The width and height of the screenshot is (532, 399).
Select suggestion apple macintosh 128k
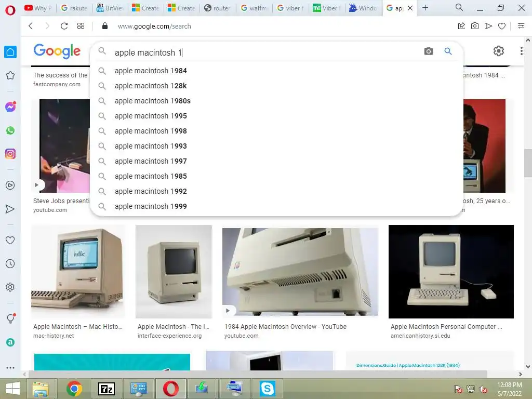point(276,86)
